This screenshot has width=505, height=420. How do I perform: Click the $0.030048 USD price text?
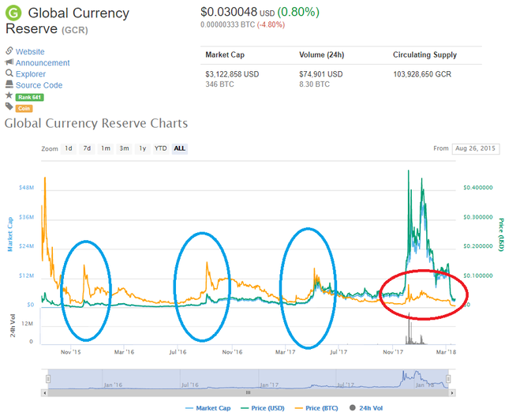point(238,12)
